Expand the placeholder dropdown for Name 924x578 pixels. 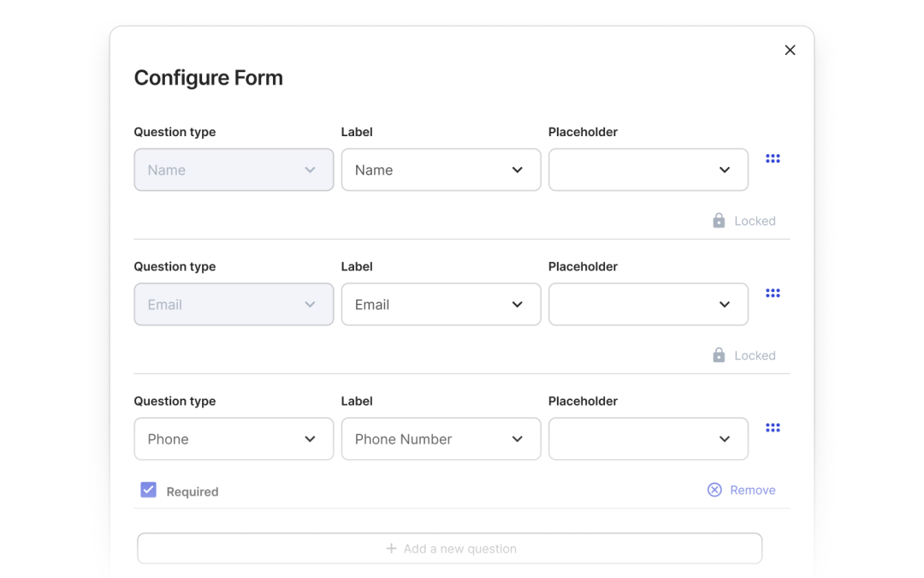pyautogui.click(x=648, y=170)
